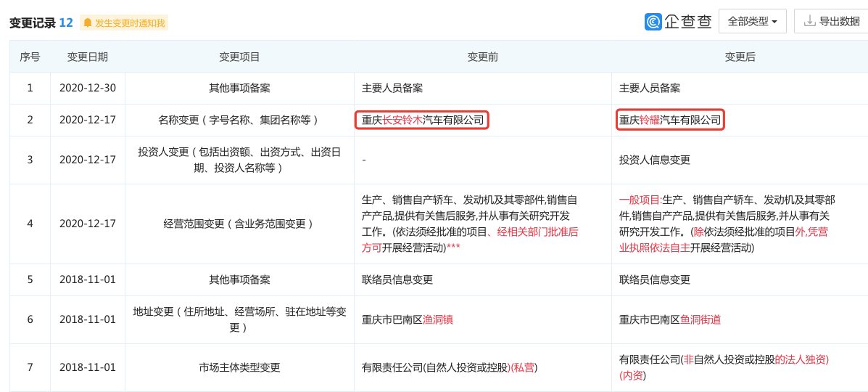Screen dimensions: 868x392
Task: Click 其他事项备案 in row 1
Action: coord(239,88)
